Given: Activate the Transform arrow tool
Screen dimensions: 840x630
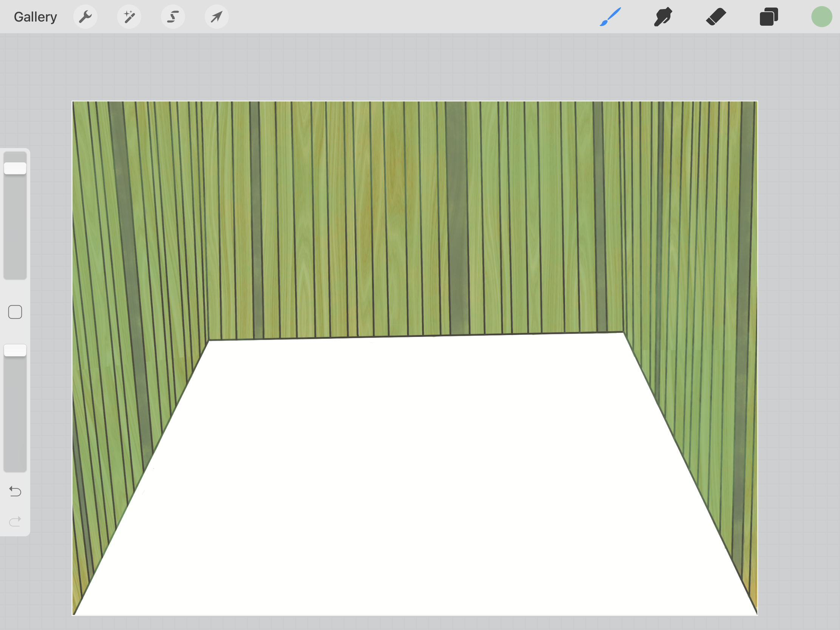Looking at the screenshot, I should click(216, 17).
